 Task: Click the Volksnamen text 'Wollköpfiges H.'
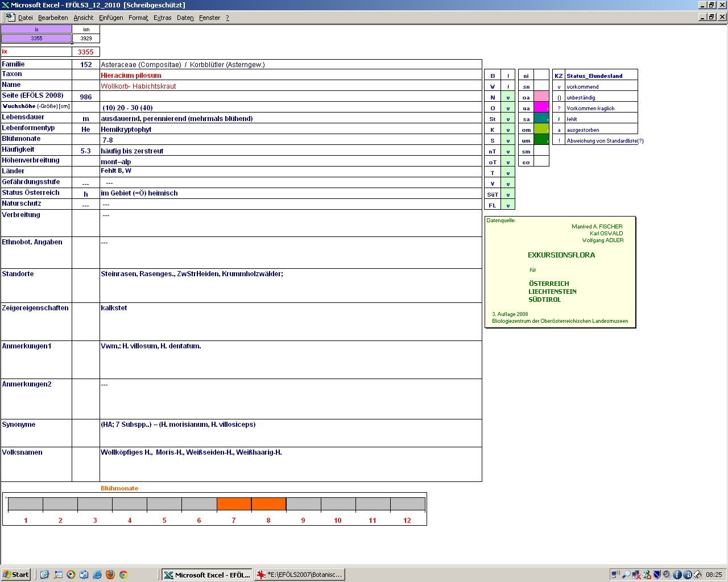pos(126,452)
